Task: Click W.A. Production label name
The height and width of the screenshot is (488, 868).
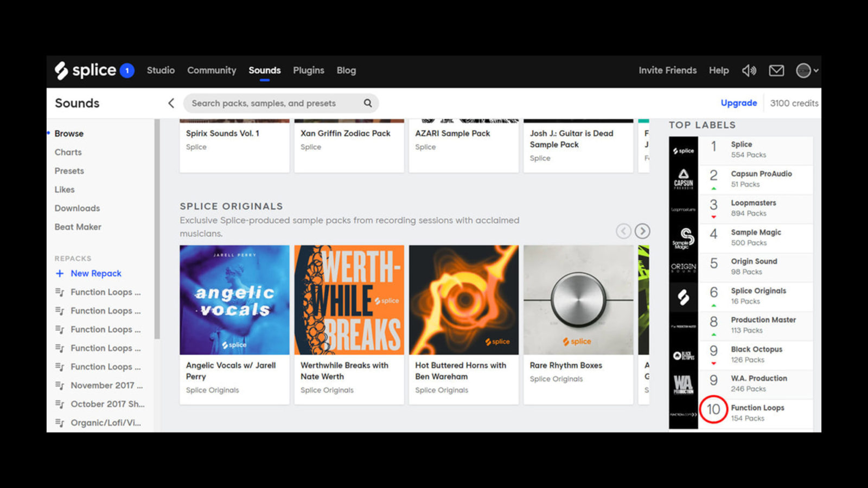Action: [x=758, y=378]
